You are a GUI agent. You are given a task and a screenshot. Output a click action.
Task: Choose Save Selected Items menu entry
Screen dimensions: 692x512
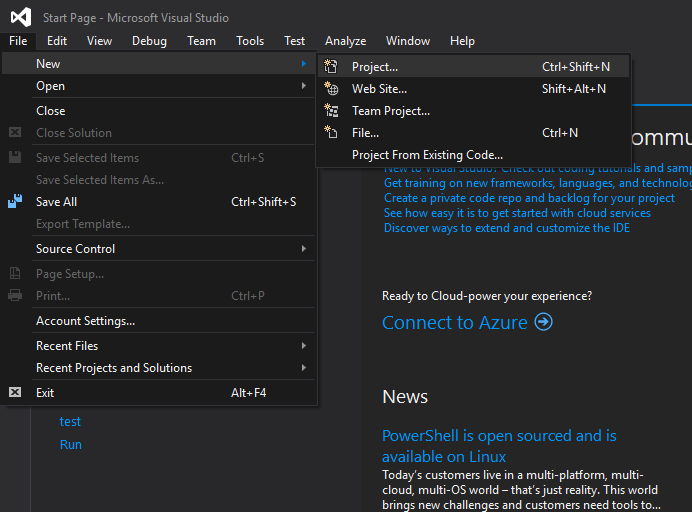159,158
